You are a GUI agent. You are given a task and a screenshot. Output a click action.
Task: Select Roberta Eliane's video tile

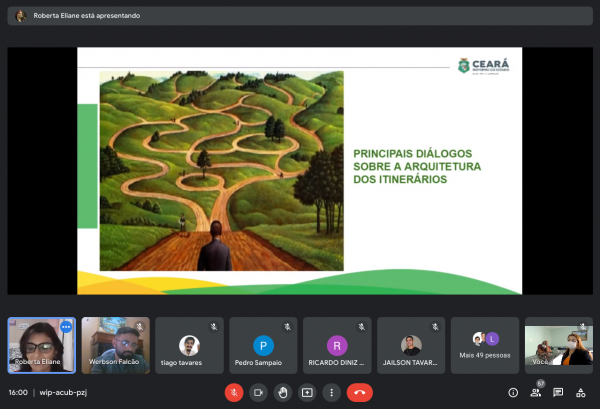pyautogui.click(x=40, y=346)
